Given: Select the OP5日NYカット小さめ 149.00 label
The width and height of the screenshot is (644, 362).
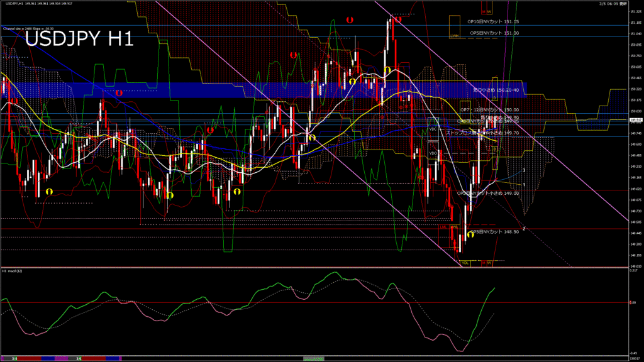Looking at the screenshot, I should point(487,193).
